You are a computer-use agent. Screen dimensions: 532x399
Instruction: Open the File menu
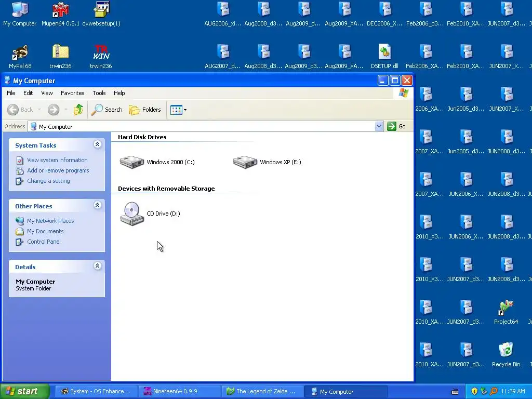pos(11,93)
